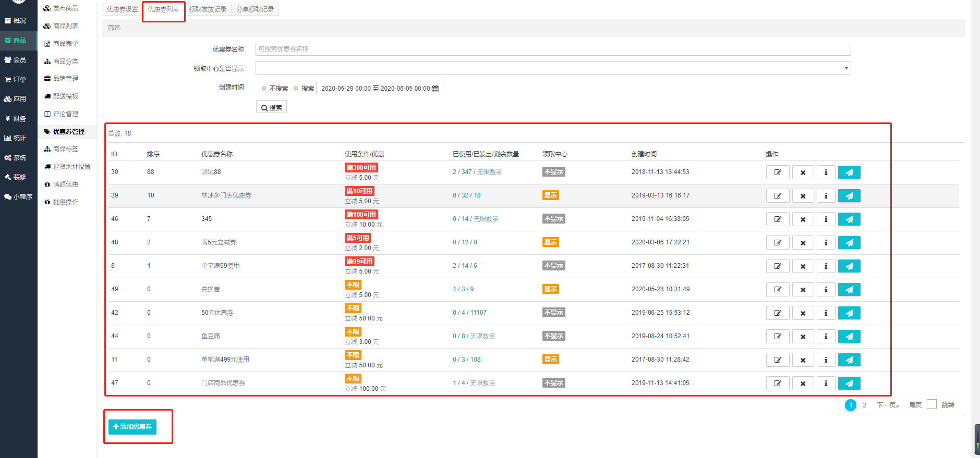Open usage count link 0 / 32 / 18
This screenshot has width=980, height=458.
click(467, 195)
